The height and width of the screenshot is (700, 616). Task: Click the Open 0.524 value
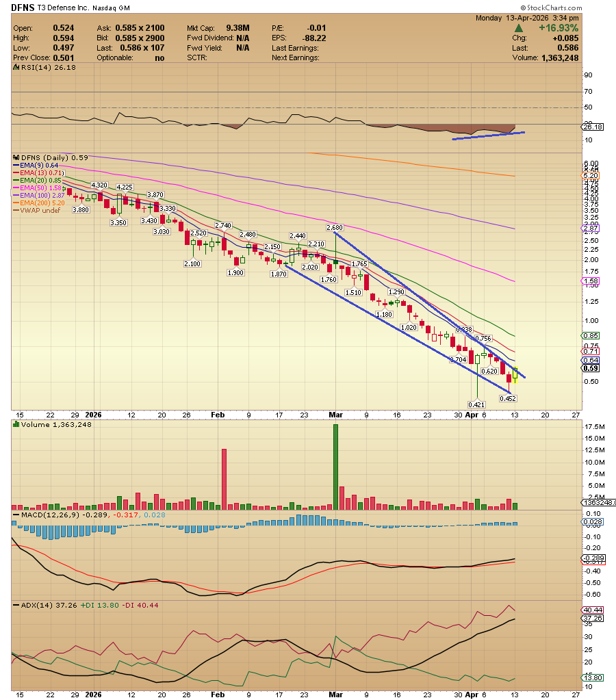(x=64, y=28)
